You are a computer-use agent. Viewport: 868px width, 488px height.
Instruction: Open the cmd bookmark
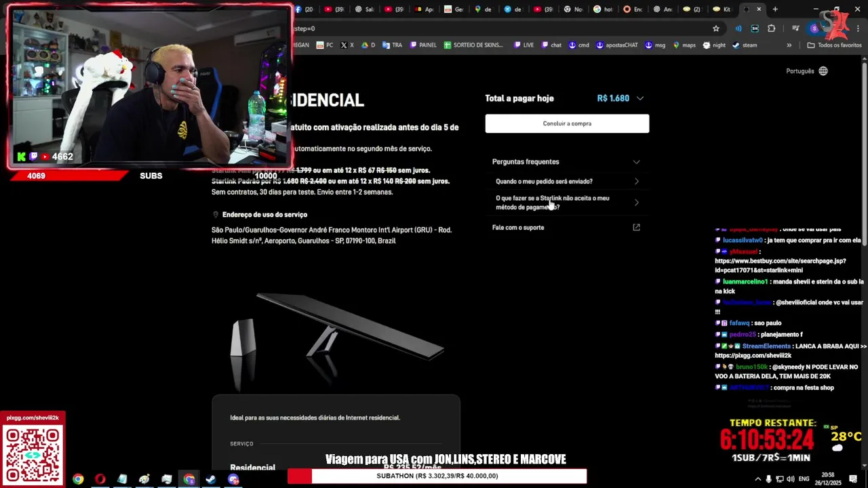579,45
